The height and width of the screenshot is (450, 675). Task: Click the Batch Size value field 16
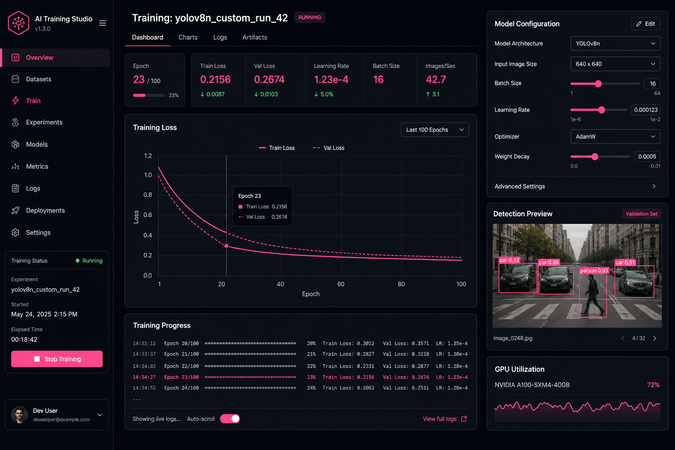pyautogui.click(x=652, y=84)
